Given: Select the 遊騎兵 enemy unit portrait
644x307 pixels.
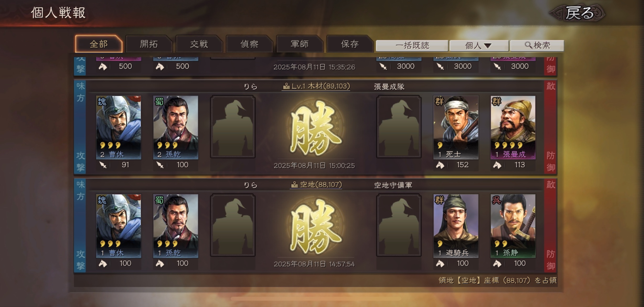Looking at the screenshot, I should pyautogui.click(x=456, y=226).
